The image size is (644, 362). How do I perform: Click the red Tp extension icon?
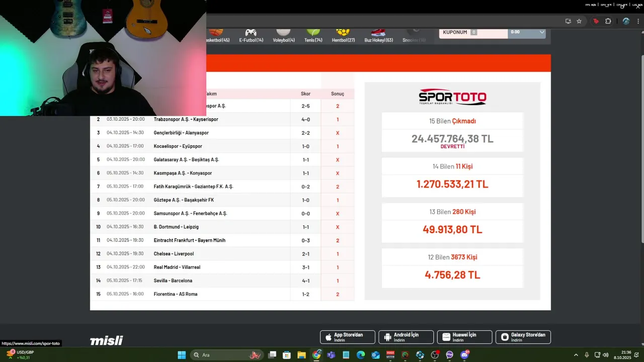point(596,21)
